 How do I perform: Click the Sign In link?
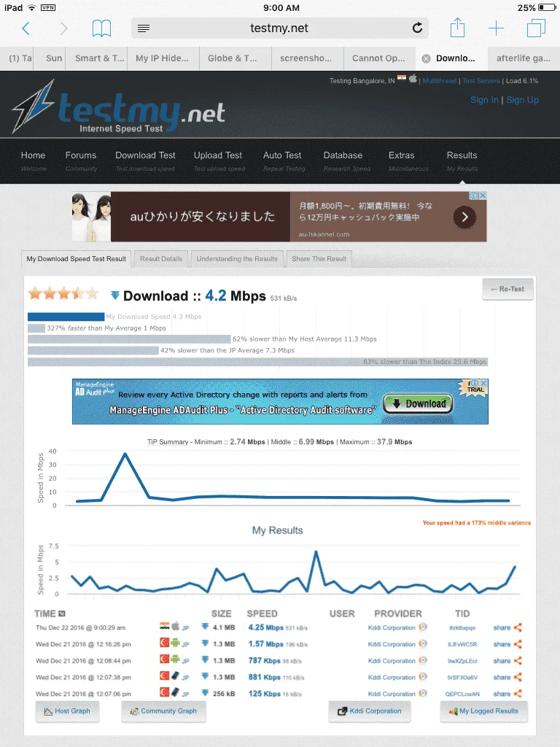pos(484,100)
